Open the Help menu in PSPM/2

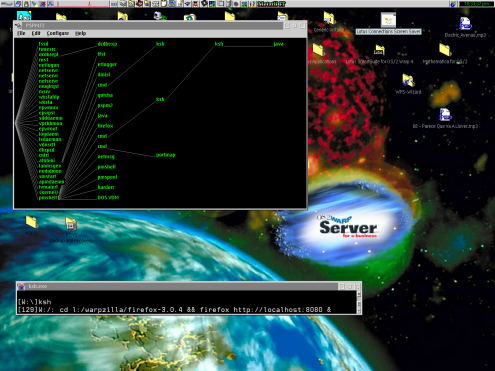pyautogui.click(x=81, y=33)
